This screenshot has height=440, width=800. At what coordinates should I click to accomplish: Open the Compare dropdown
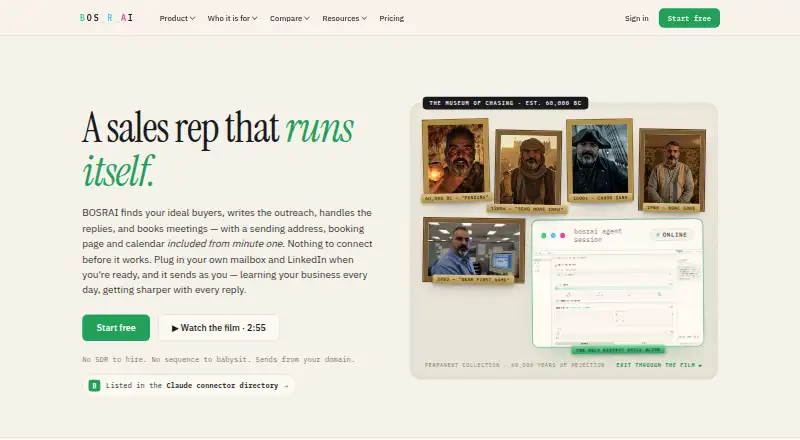tap(289, 18)
